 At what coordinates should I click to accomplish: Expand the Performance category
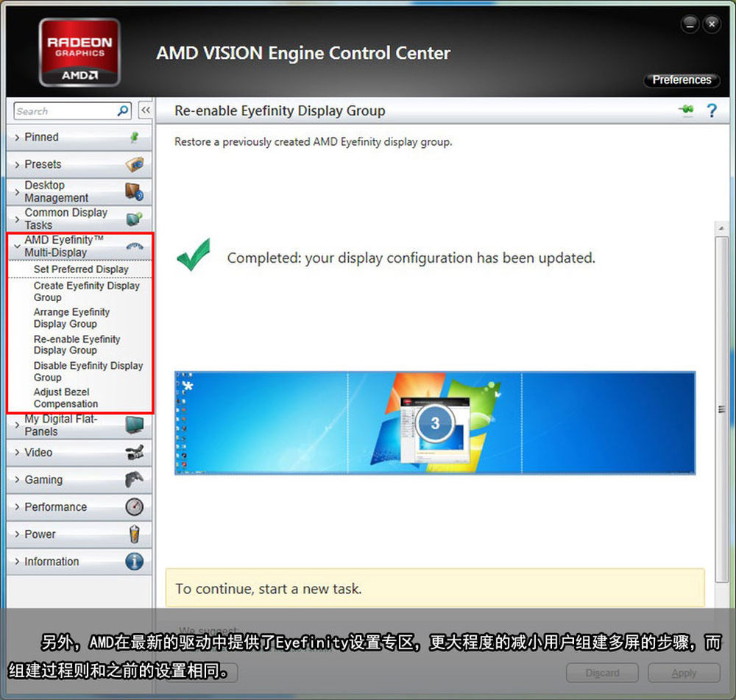tap(79, 506)
